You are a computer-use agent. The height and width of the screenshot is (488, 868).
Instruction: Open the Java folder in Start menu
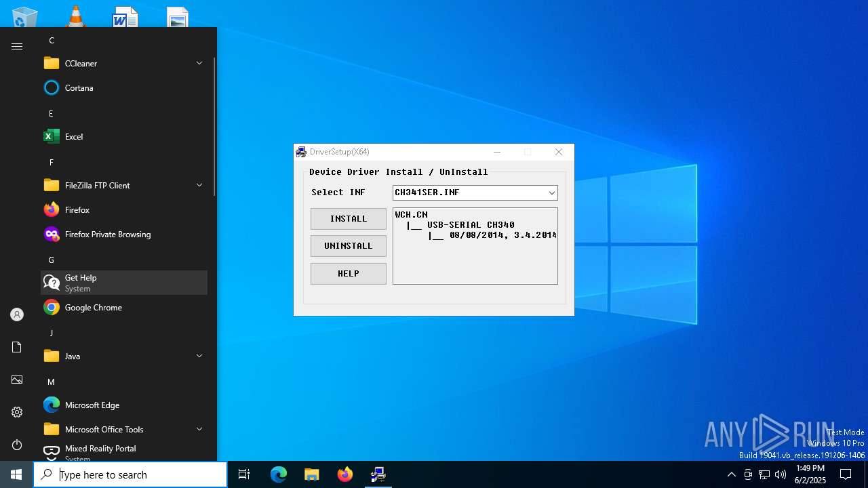[124, 356]
